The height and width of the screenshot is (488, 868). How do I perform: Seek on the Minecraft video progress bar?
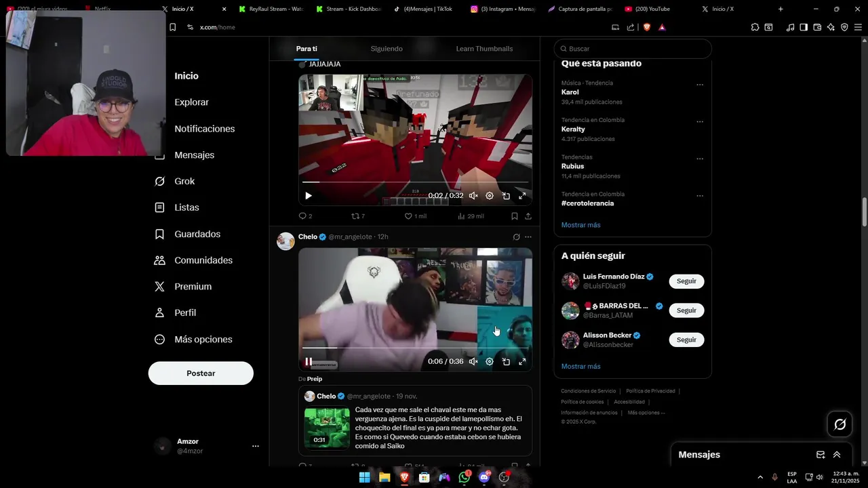pyautogui.click(x=415, y=182)
